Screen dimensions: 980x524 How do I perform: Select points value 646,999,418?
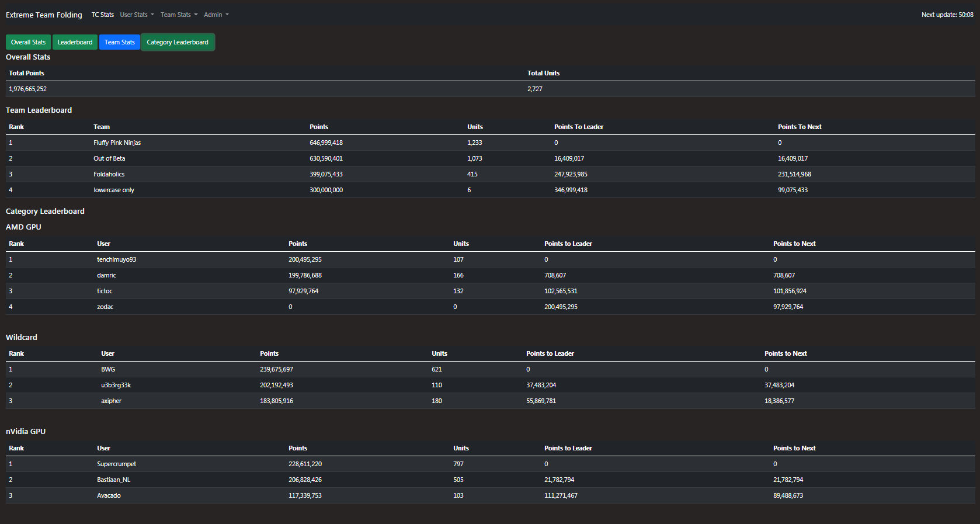(326, 143)
